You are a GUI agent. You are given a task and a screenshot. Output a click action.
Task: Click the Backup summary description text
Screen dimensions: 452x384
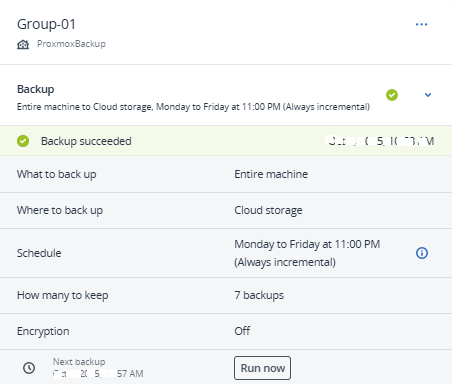pyautogui.click(x=193, y=107)
